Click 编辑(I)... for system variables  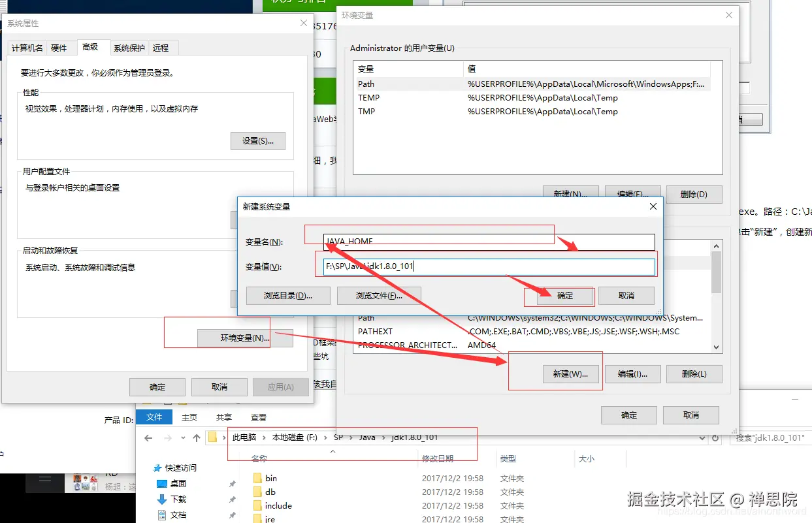[x=632, y=374]
